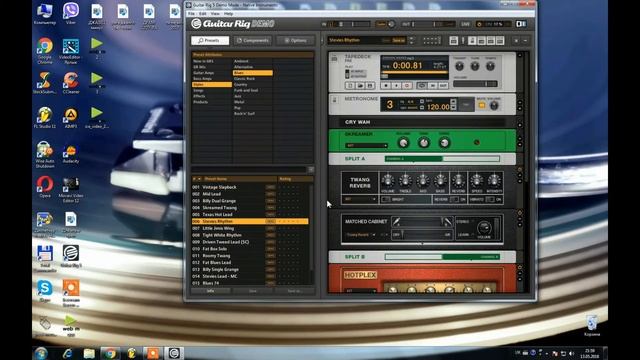Click the Info button below preset list
The width and height of the screenshot is (640, 360).
210,291
